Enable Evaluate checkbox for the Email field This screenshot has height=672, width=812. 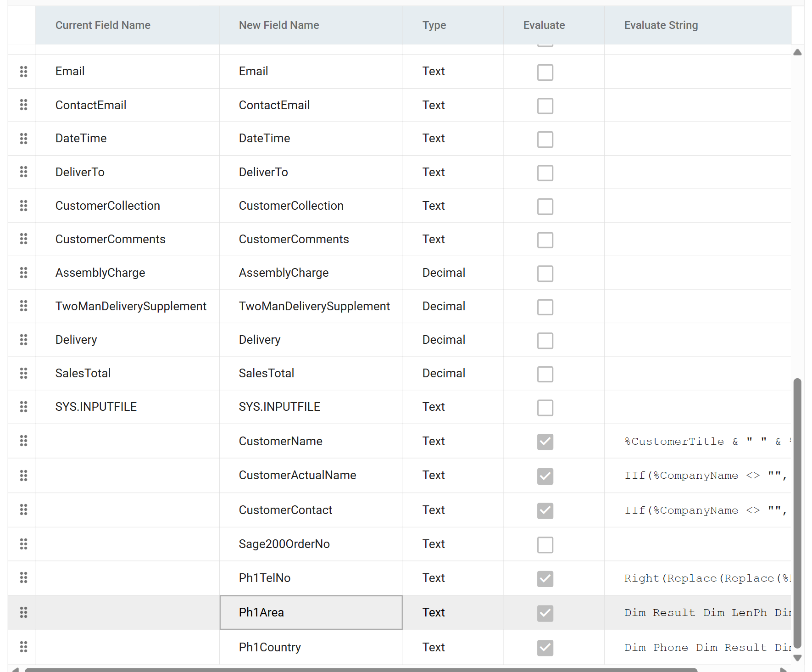[545, 72]
